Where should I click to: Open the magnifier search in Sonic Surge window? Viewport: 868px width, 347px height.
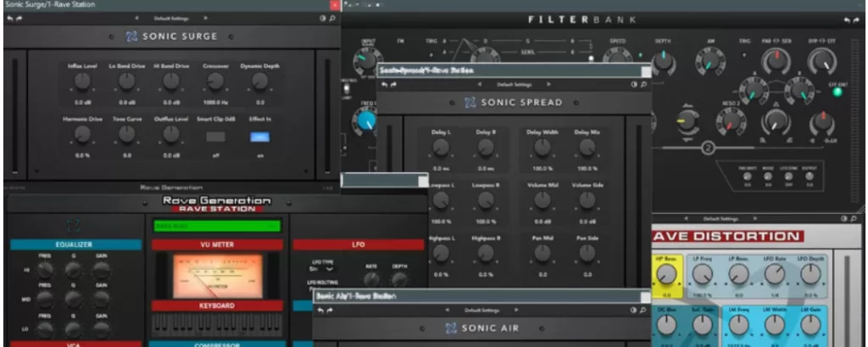tap(332, 19)
